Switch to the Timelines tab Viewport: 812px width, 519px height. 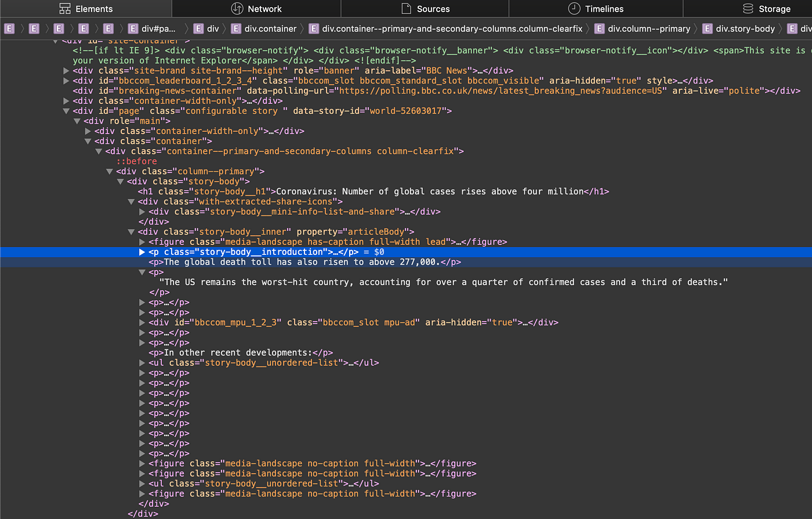(596, 9)
